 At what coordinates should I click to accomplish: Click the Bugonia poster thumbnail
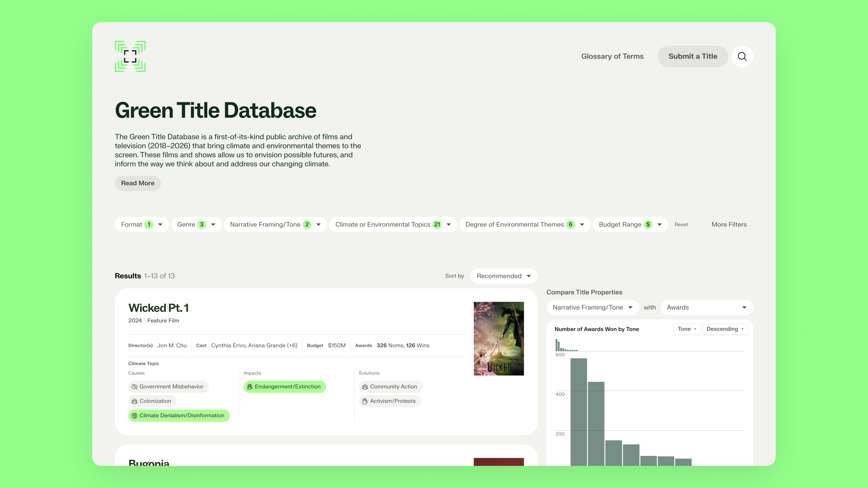[499, 462]
